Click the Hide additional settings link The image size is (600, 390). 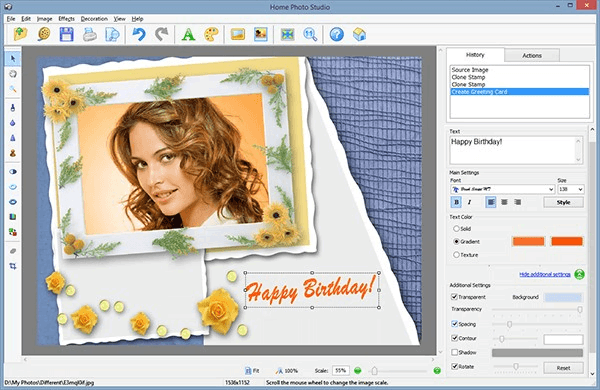[545, 274]
